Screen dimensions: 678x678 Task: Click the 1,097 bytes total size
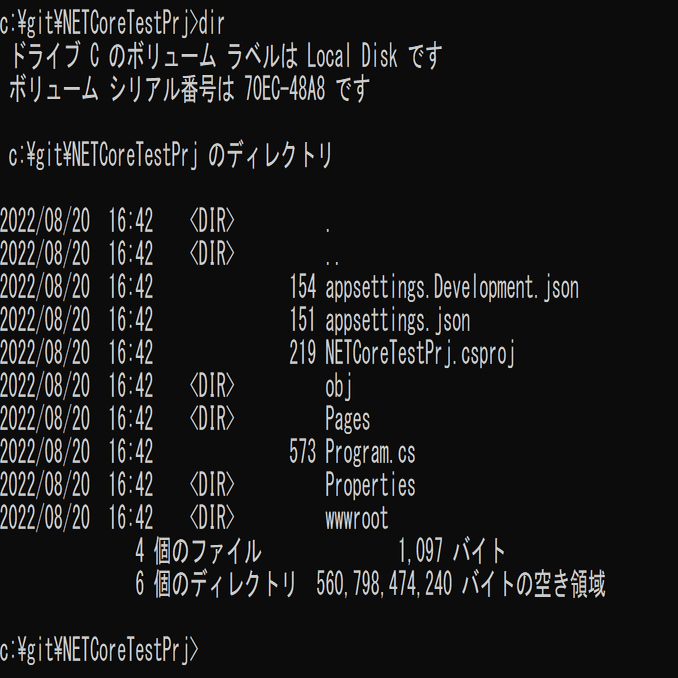421,551
